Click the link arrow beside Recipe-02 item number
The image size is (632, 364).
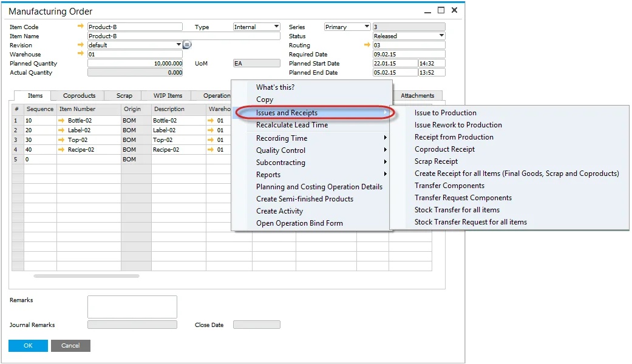pos(61,150)
